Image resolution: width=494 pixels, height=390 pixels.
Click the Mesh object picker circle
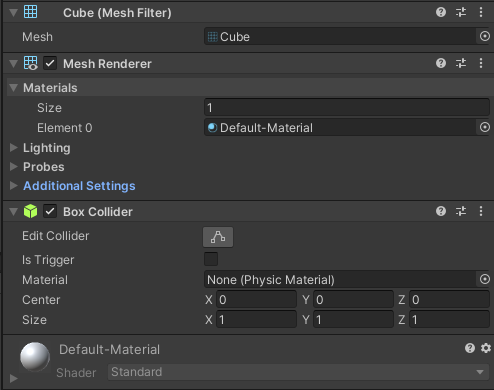coord(484,36)
